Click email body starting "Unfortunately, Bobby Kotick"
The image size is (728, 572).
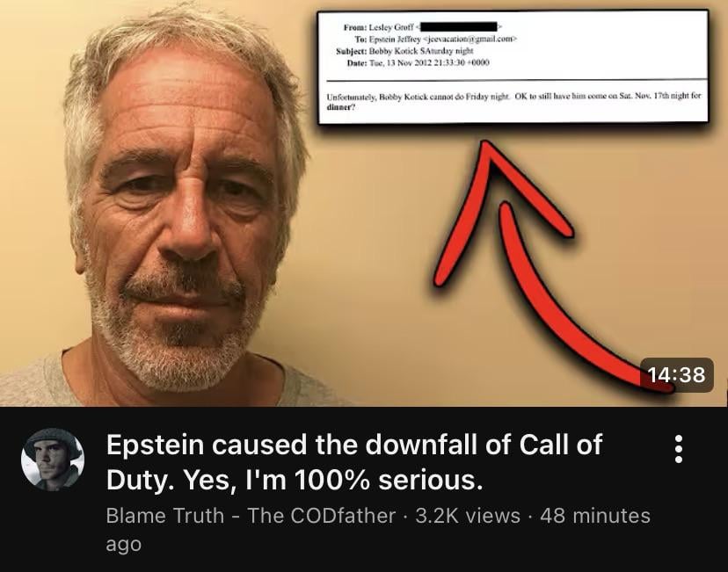[x=513, y=102]
